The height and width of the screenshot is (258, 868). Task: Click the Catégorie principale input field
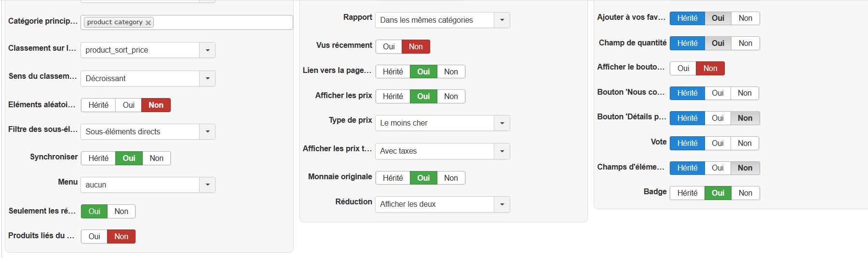tap(222, 23)
